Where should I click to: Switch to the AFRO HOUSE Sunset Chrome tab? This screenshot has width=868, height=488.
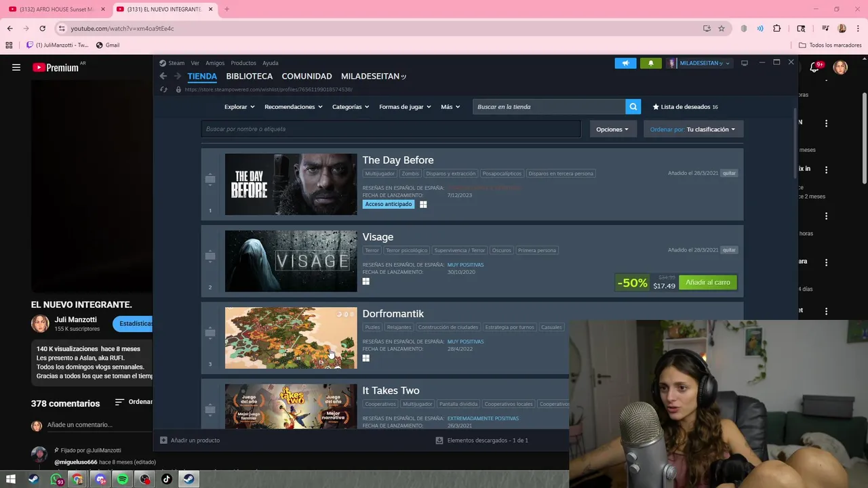tap(56, 9)
